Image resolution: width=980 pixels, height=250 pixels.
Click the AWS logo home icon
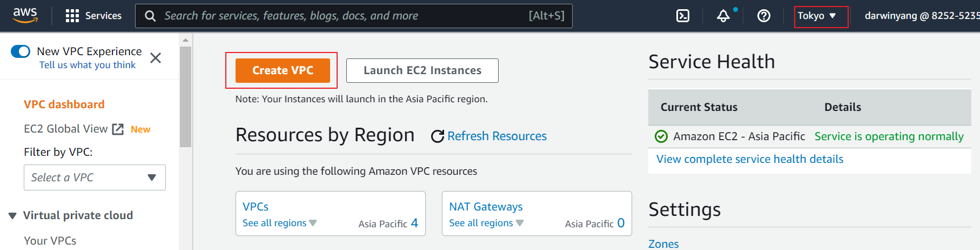click(25, 15)
